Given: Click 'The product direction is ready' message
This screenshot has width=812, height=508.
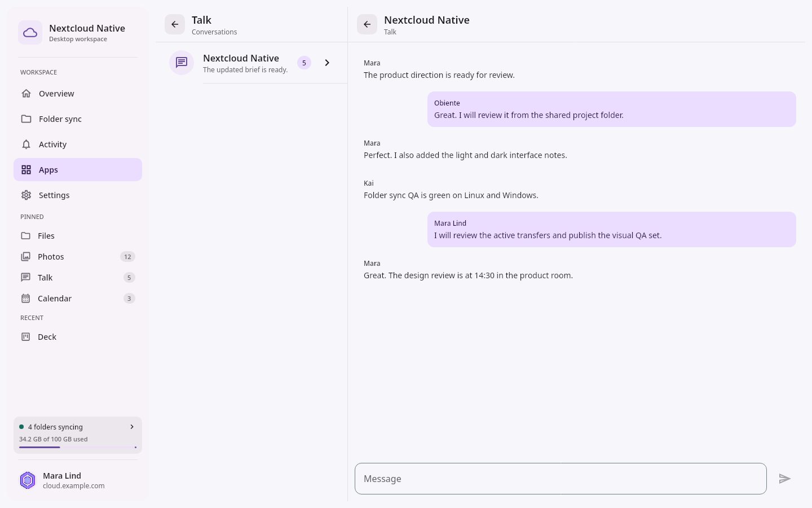Looking at the screenshot, I should pos(439,75).
